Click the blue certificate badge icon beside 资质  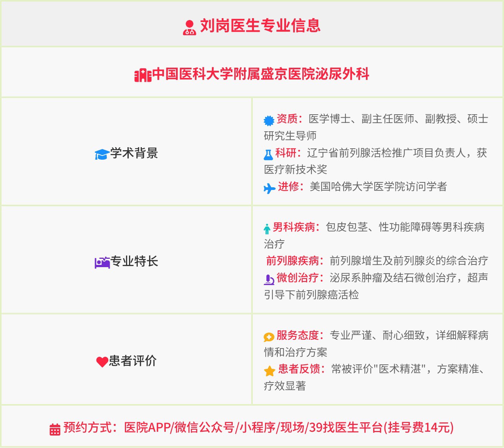(269, 121)
